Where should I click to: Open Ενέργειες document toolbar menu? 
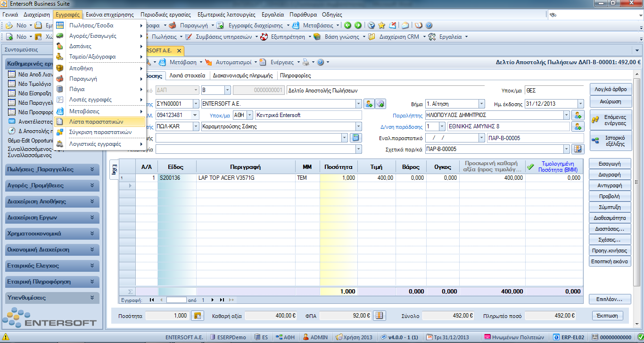point(280,62)
